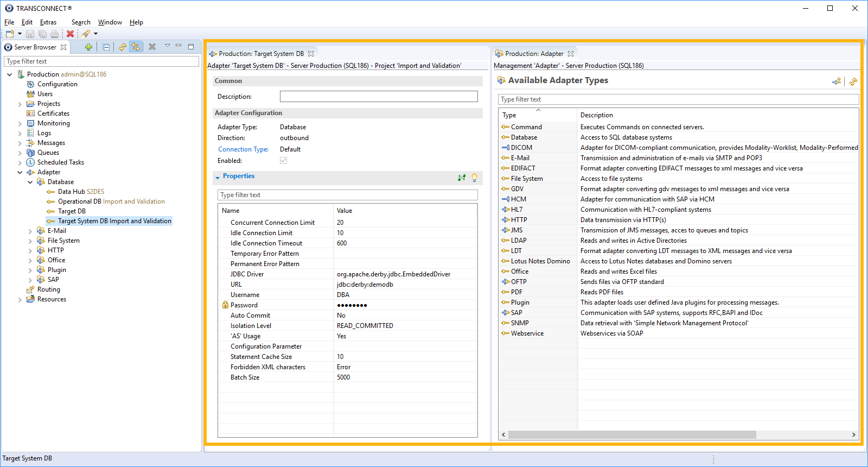
Task: Open the Edit menu
Action: (27, 22)
